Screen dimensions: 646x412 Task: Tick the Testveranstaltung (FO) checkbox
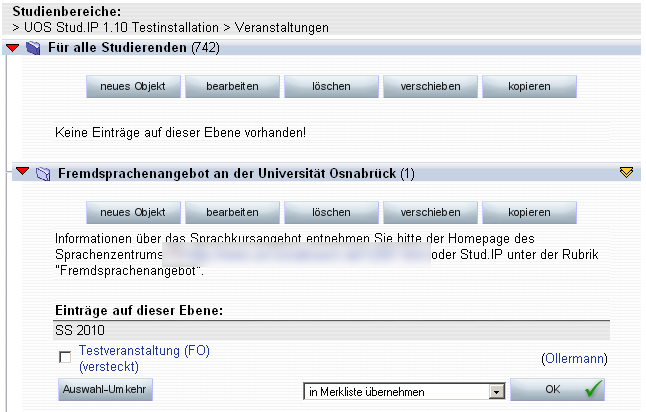tap(65, 357)
